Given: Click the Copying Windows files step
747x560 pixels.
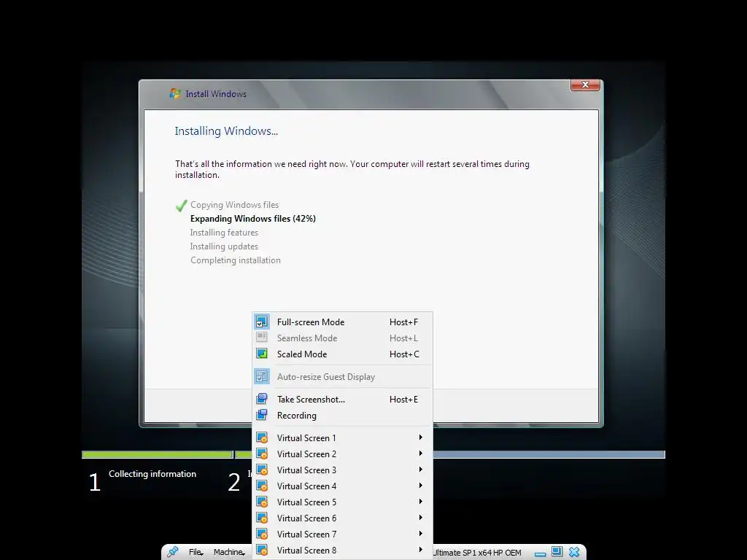Looking at the screenshot, I should coord(234,205).
